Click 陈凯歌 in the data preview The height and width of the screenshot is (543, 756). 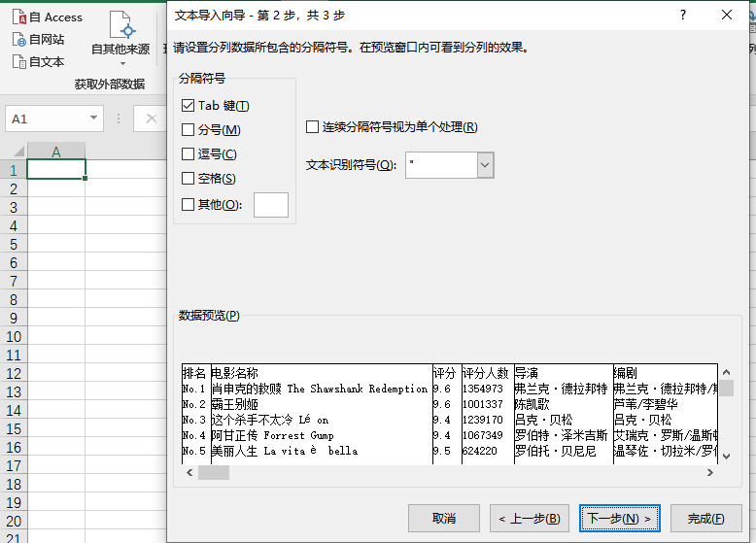[x=533, y=404]
